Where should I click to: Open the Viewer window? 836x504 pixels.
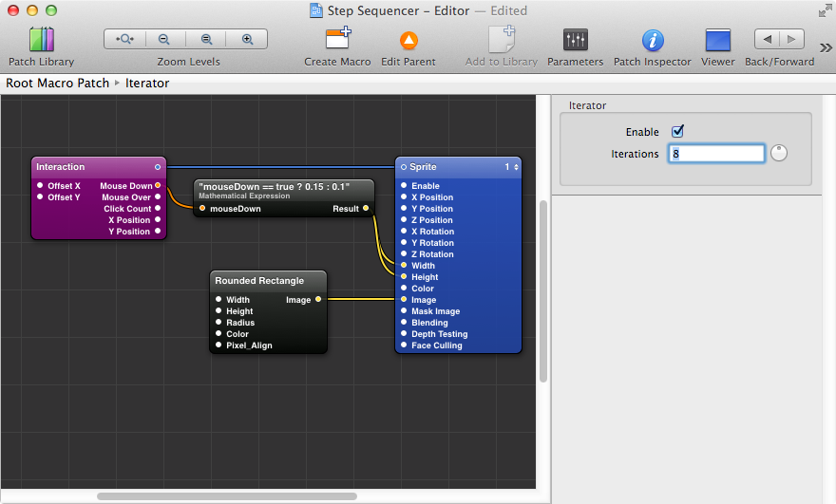[x=717, y=41]
